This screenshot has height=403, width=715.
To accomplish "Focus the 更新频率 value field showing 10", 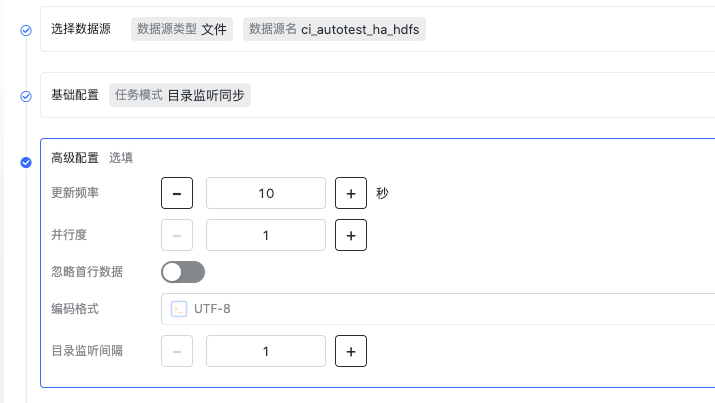I will (x=266, y=193).
